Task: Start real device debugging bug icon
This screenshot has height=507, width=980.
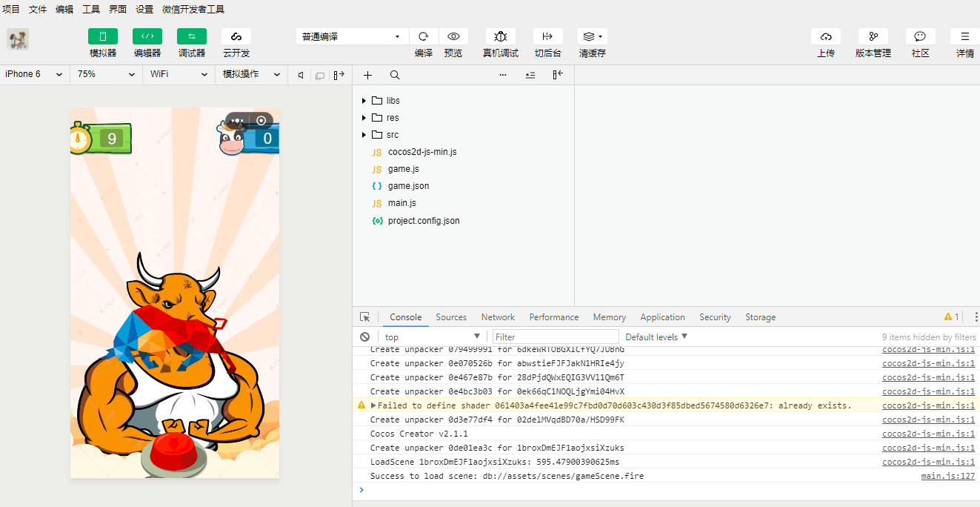Action: click(x=501, y=36)
